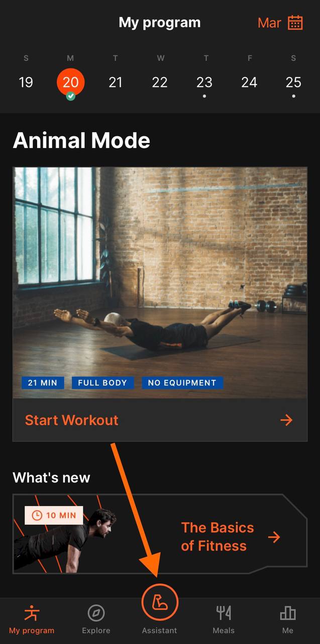This screenshot has height=644, width=320.
Task: Open The Basics of Fitness link
Action: click(x=218, y=537)
